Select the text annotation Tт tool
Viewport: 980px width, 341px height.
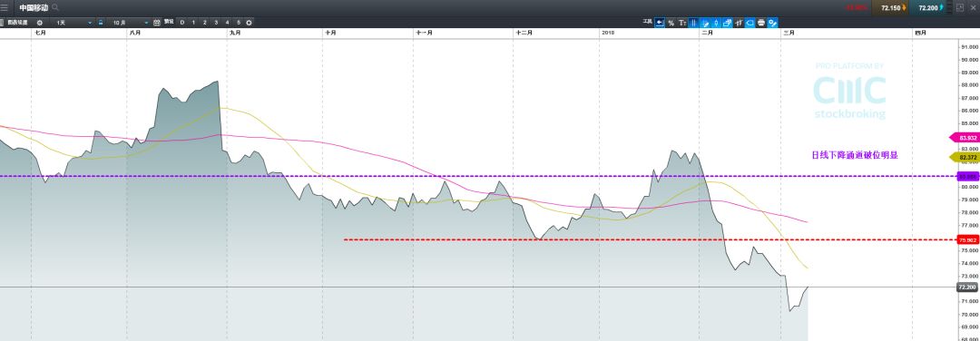coord(682,23)
